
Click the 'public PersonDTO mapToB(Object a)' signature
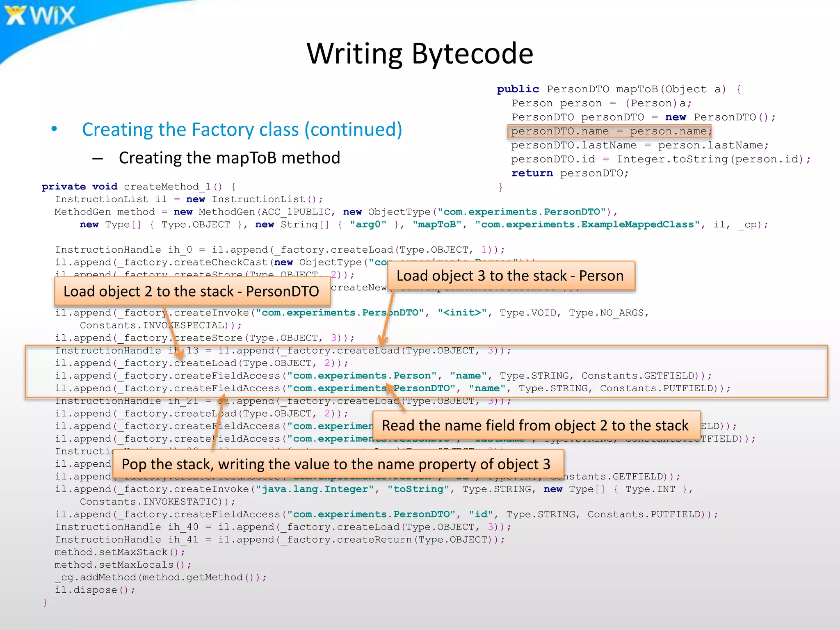coord(619,89)
